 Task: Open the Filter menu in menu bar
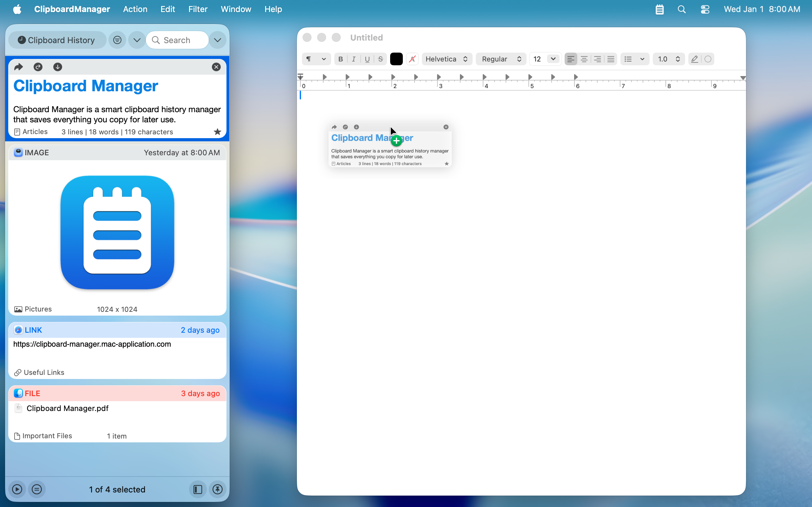point(198,9)
